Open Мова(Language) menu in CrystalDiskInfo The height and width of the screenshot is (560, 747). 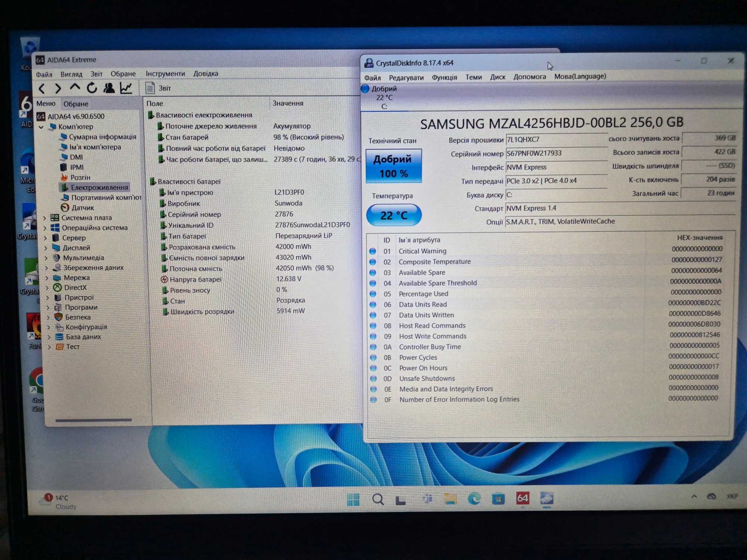click(x=580, y=76)
